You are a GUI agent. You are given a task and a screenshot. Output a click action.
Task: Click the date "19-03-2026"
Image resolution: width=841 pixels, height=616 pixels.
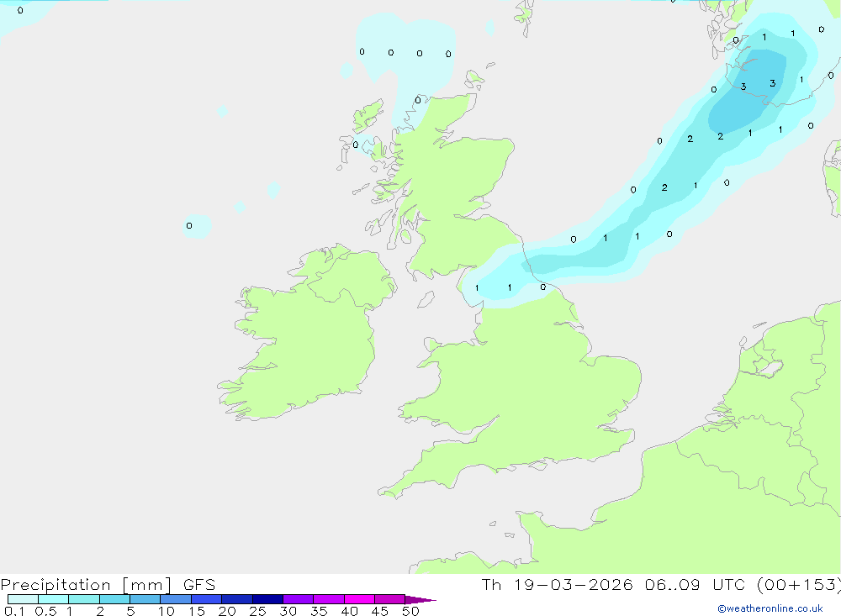coord(574,585)
